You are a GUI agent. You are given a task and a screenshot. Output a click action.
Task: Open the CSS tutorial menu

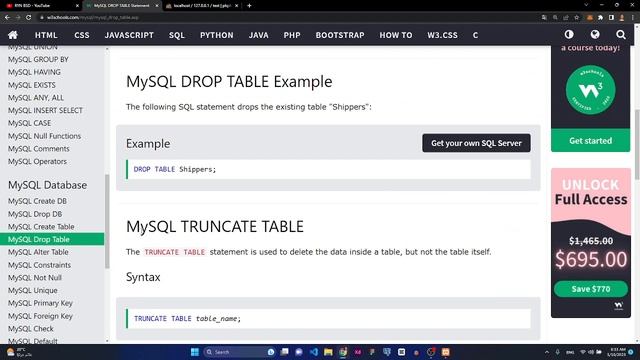(82, 35)
